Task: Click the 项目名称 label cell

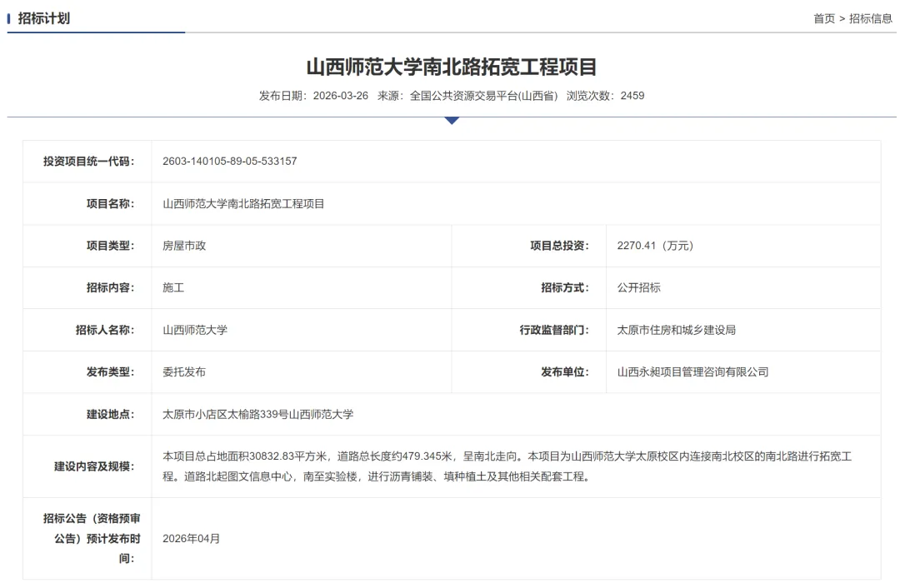Action: (87, 204)
